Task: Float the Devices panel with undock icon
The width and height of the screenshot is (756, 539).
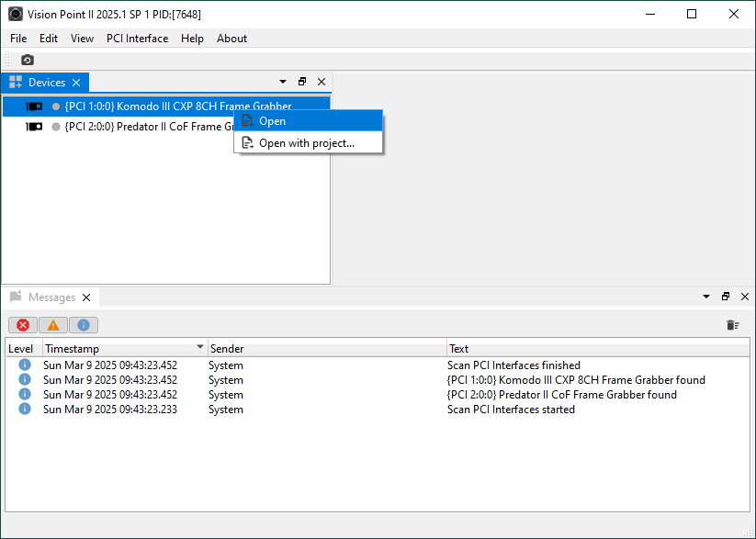Action: [302, 82]
